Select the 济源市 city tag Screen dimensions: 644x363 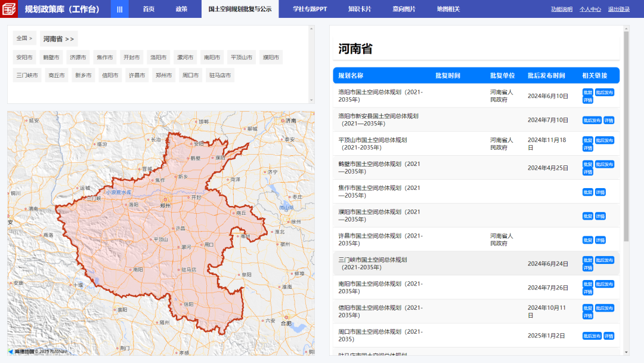(78, 57)
